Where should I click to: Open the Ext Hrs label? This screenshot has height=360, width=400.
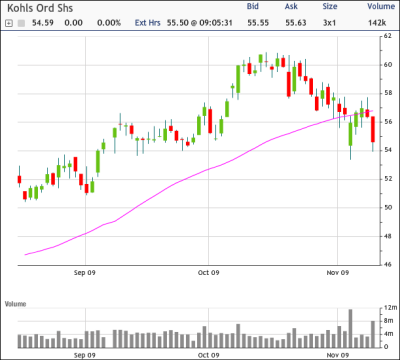point(148,23)
